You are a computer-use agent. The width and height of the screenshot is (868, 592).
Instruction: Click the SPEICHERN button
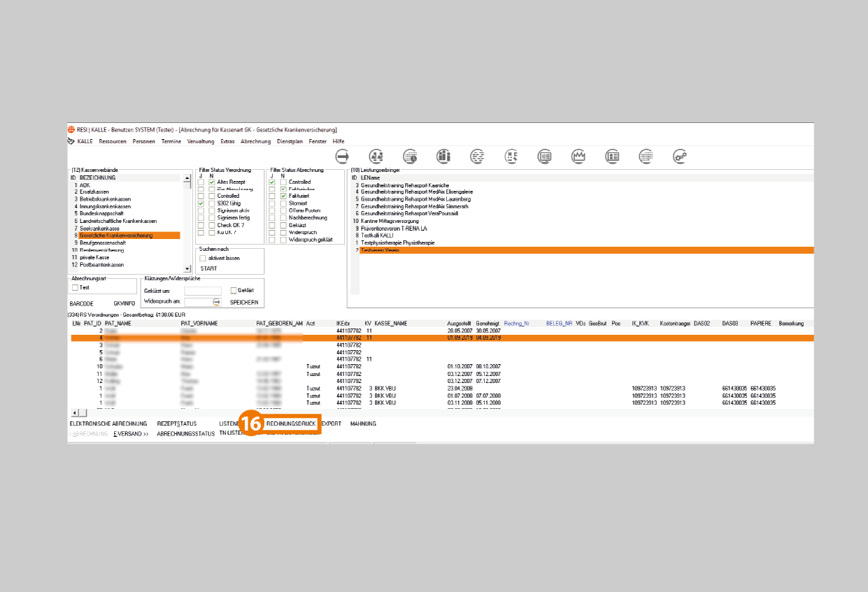pos(244,303)
